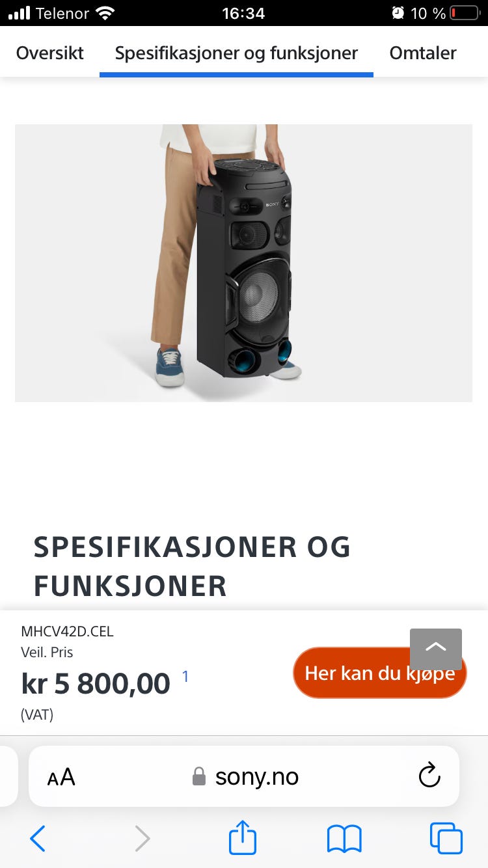Open the price footnote 1 link
488x868 pixels.
pos(185,677)
